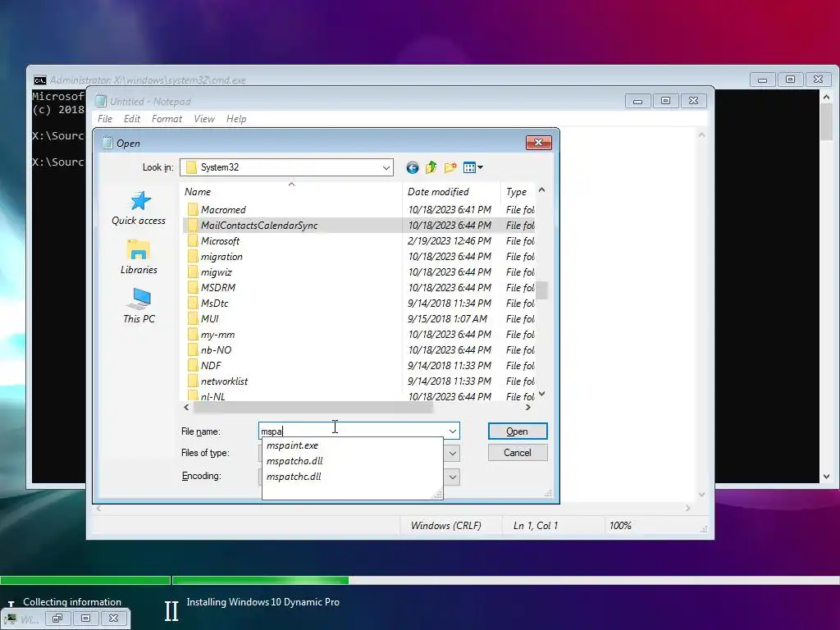Go up one folder level

click(x=431, y=167)
